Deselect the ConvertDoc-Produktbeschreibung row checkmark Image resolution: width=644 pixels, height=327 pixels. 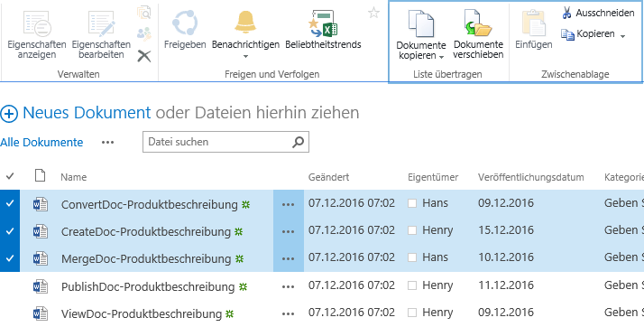pyautogui.click(x=10, y=203)
